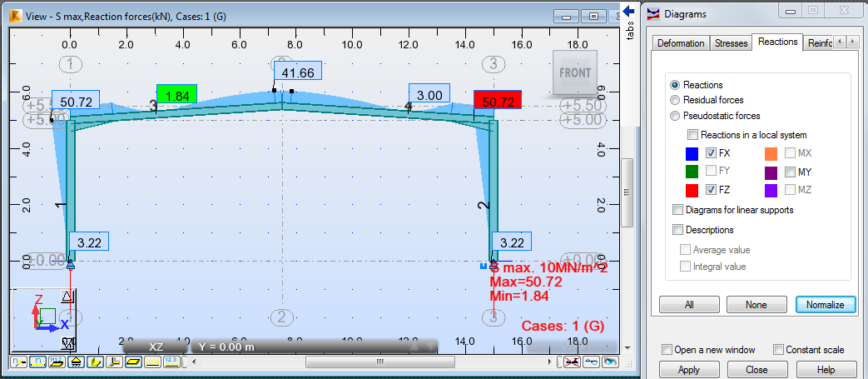Click the purple MY color swatch
Image resolution: width=868 pixels, height=379 pixels.
coord(771,172)
